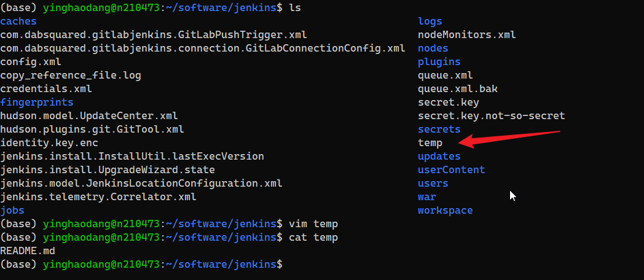Viewport: 644px width, 280px height.
Task: Click the 'vim temp' command text
Action: pyautogui.click(x=313, y=224)
